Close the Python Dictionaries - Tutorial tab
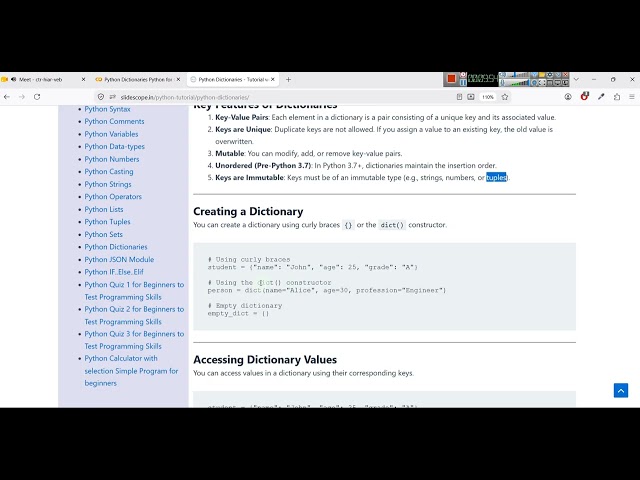This screenshot has height=480, width=640. click(x=273, y=80)
